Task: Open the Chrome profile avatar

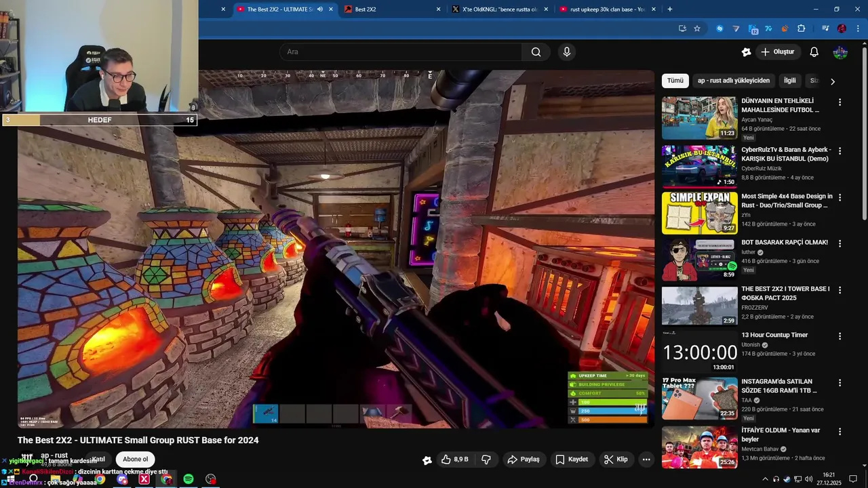Action: click(842, 28)
